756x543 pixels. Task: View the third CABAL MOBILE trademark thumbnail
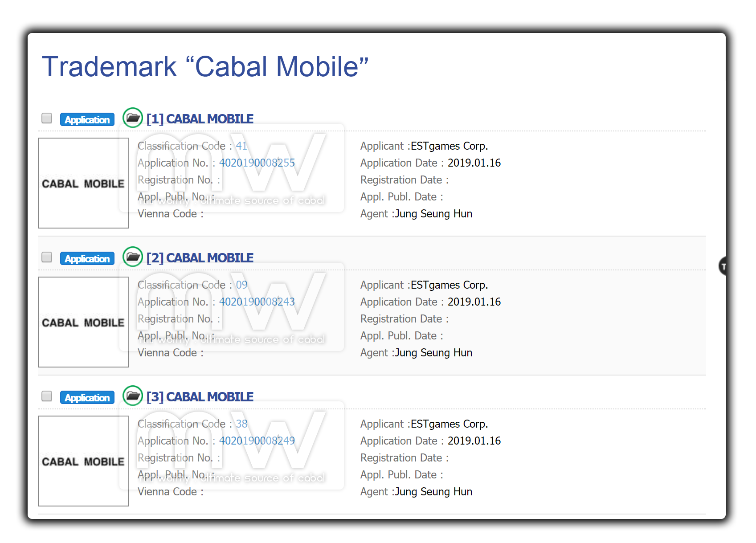[x=83, y=461]
